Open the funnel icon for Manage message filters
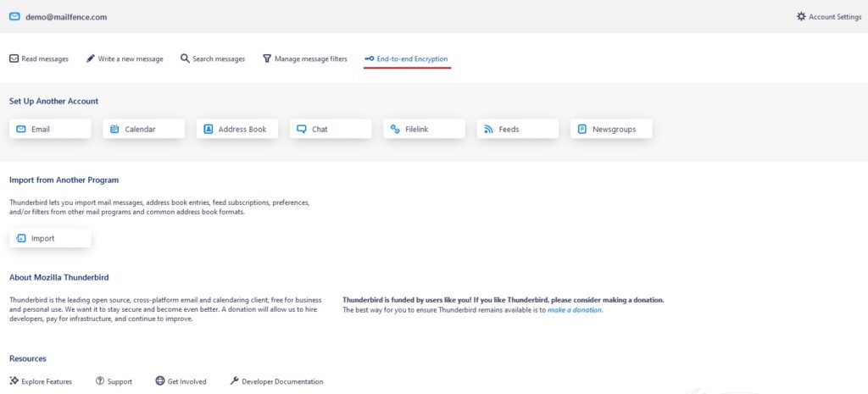The height and width of the screenshot is (394, 868). [x=267, y=58]
